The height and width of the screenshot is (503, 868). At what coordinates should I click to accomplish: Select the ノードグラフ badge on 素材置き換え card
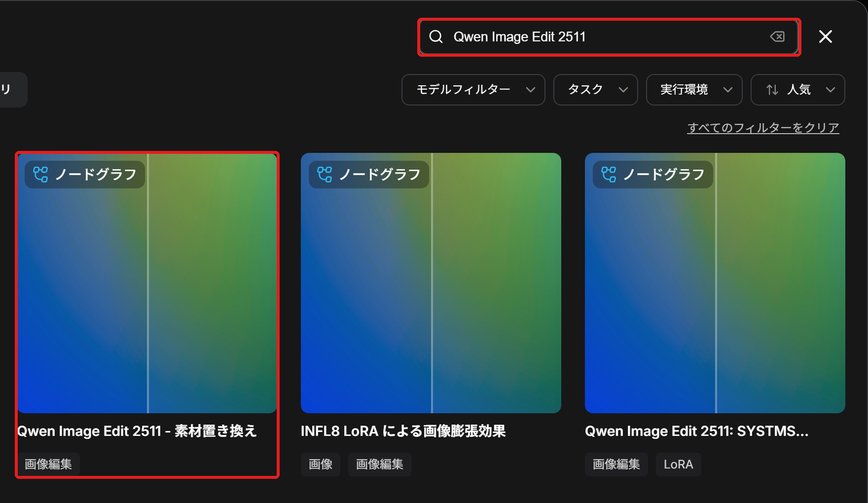click(x=85, y=174)
